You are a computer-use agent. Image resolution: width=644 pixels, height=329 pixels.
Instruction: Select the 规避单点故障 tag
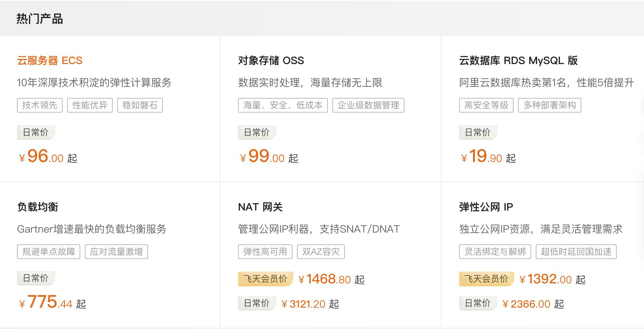[49, 252]
